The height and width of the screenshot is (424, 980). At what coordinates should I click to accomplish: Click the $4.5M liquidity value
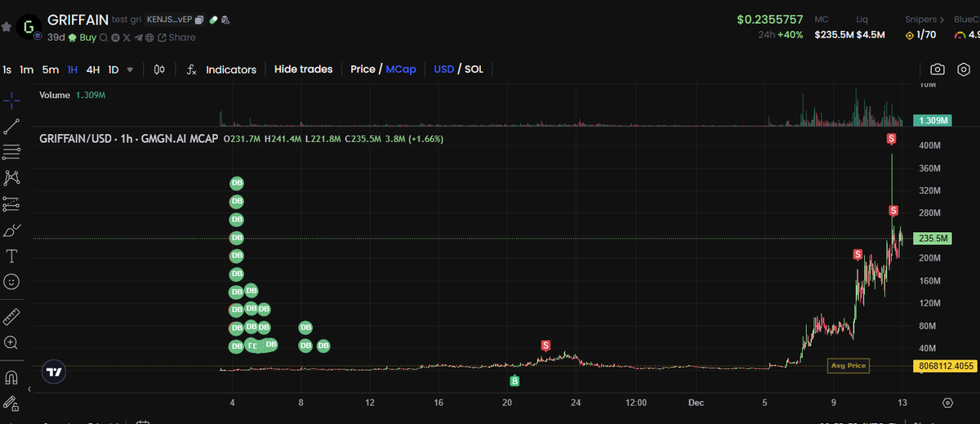point(871,35)
